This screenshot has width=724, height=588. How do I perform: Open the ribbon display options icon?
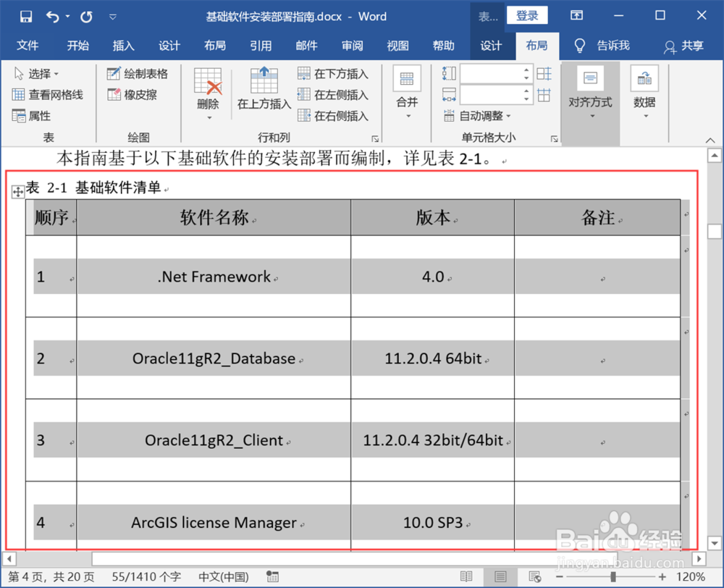coord(576,16)
